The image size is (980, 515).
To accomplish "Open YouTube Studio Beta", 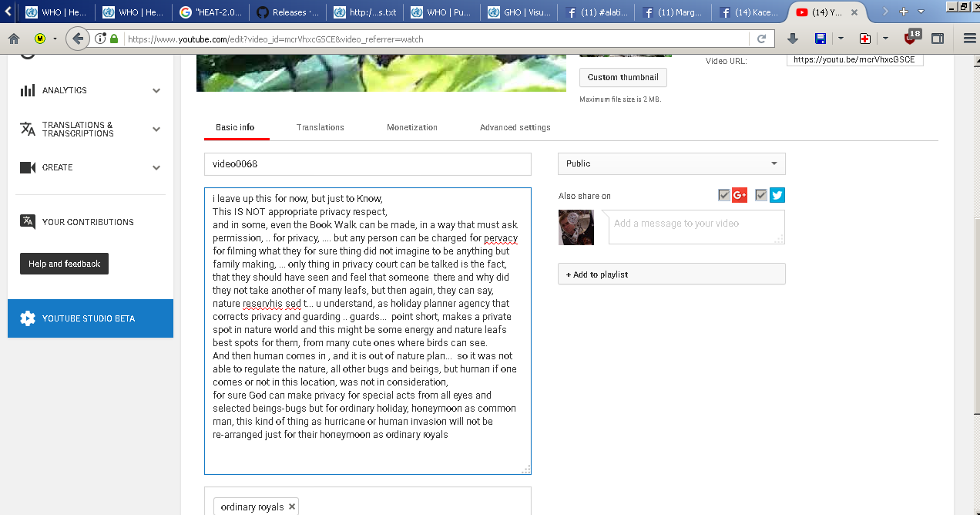I will coord(90,318).
